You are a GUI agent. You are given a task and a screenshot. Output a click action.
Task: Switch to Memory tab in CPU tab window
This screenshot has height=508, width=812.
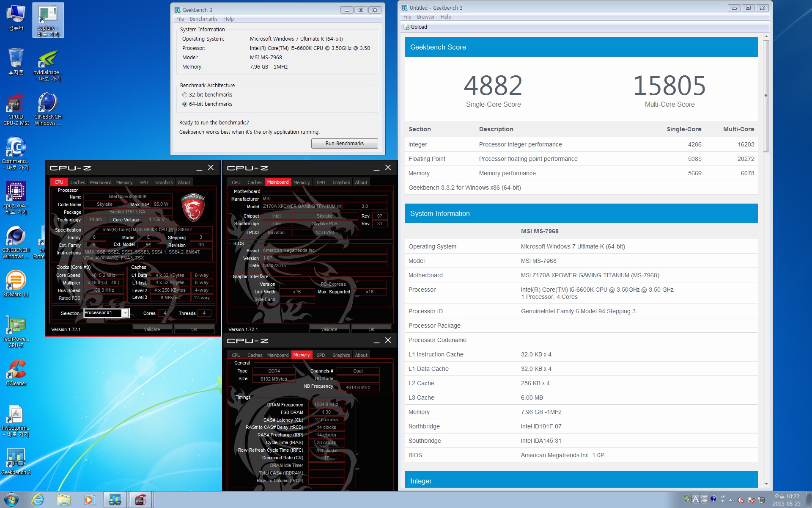(124, 182)
